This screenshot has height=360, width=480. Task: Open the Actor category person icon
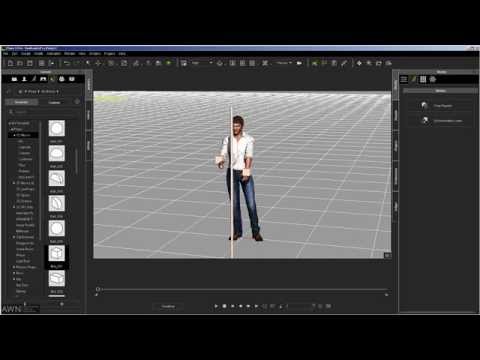(x=24, y=79)
